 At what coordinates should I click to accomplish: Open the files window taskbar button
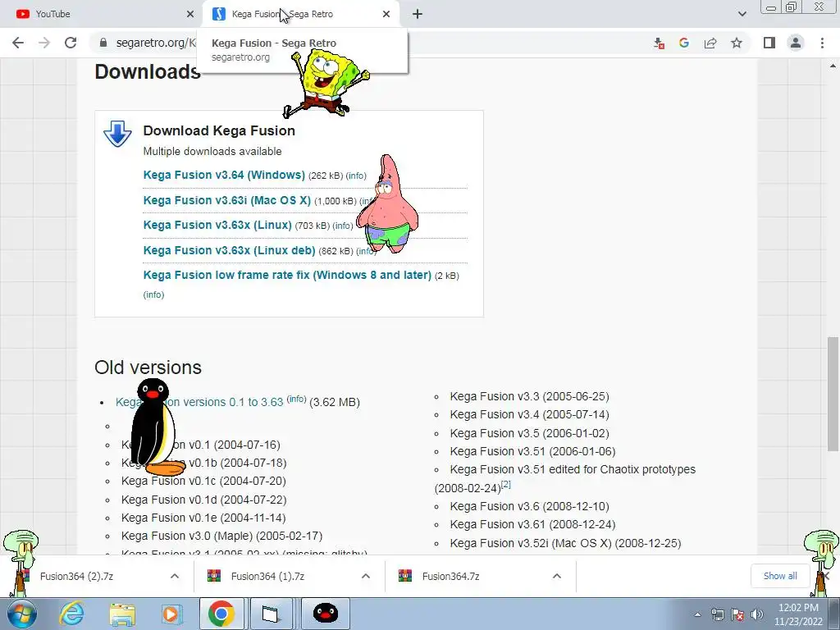click(x=271, y=614)
